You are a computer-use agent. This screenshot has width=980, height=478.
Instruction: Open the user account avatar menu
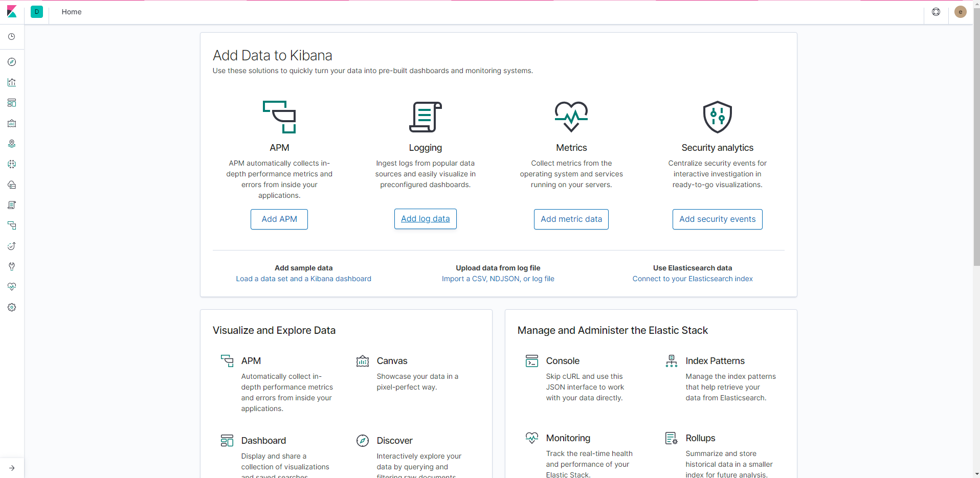(961, 12)
